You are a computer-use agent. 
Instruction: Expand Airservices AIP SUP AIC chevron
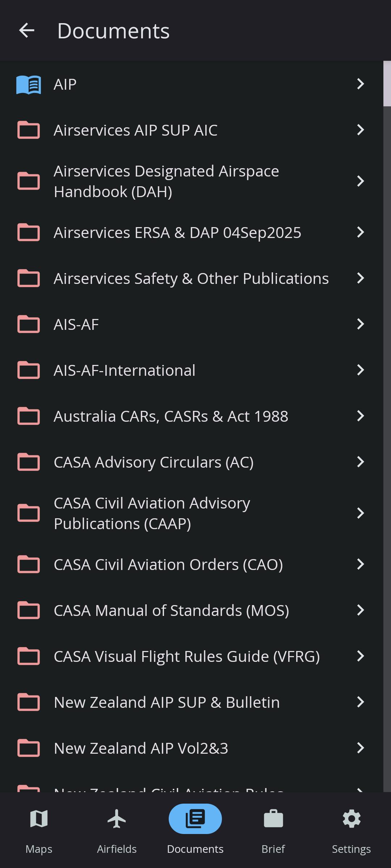(360, 130)
